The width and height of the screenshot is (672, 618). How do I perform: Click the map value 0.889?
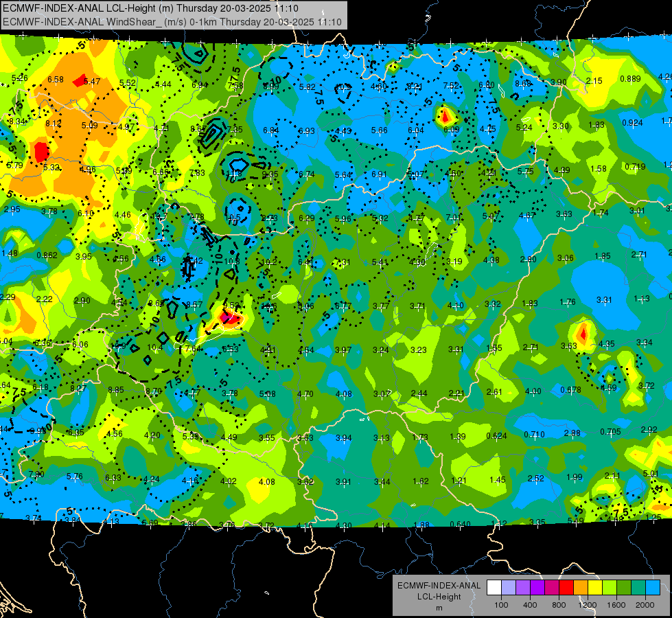pyautogui.click(x=630, y=79)
